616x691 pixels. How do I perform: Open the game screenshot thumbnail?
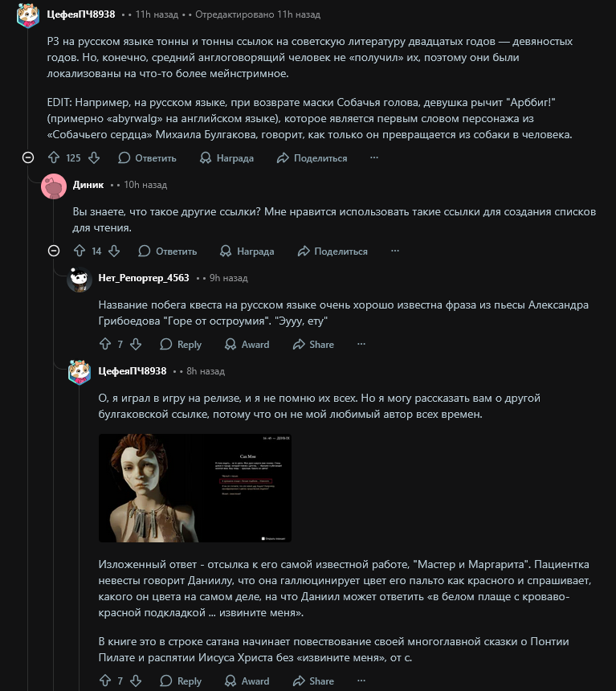coord(194,488)
